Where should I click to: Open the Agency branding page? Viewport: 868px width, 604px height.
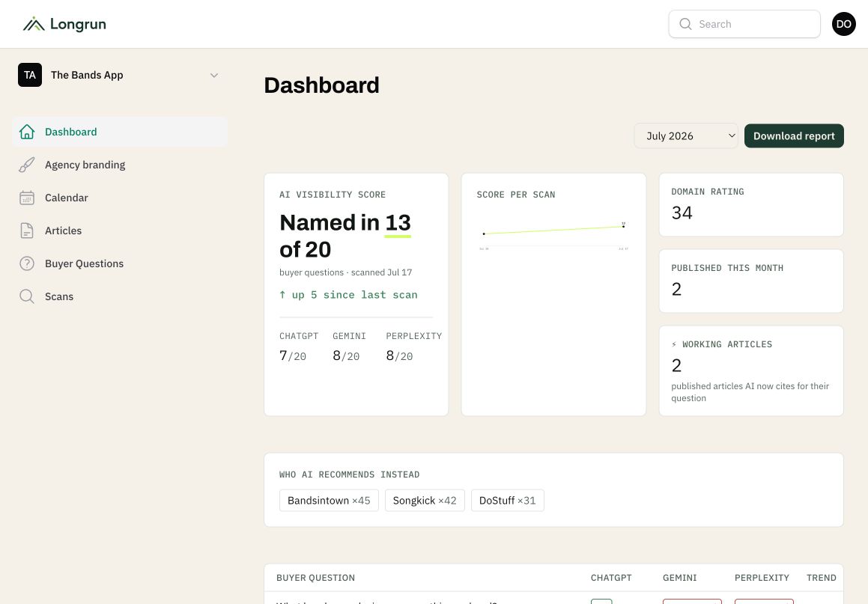pyautogui.click(x=120, y=165)
